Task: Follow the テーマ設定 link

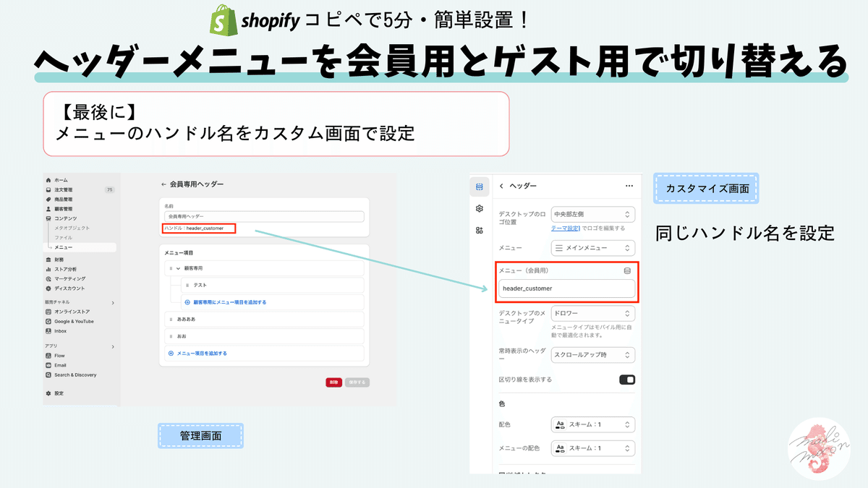Action: click(566, 228)
